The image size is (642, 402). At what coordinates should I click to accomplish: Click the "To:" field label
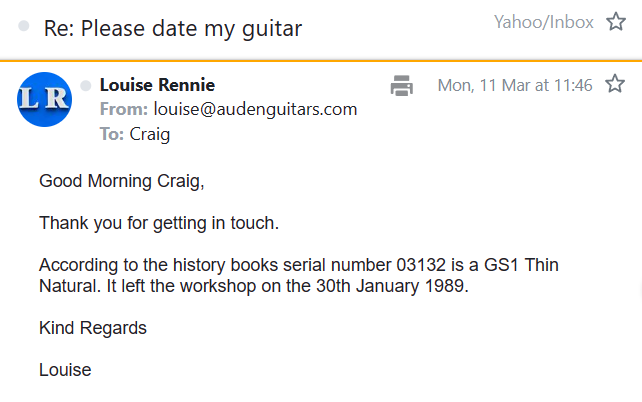click(x=111, y=134)
